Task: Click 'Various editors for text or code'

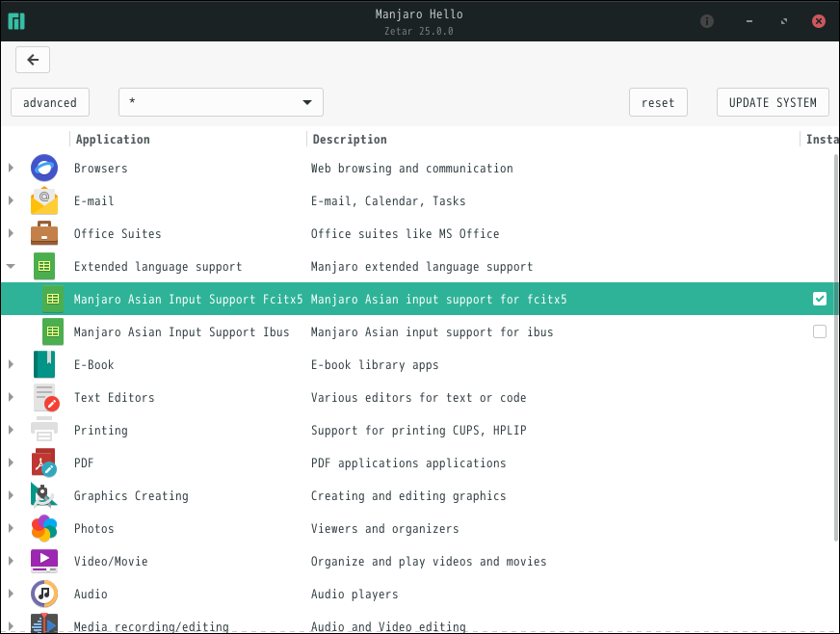Action: point(418,397)
